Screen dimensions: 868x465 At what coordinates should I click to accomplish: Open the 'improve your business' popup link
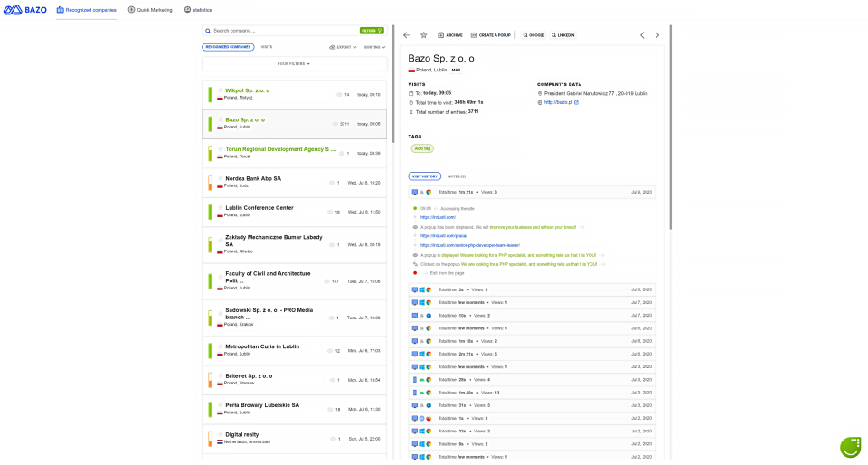point(533,227)
